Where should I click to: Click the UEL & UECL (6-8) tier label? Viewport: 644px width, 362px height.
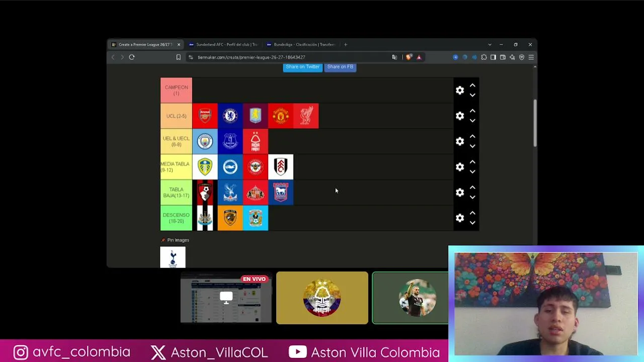pos(176,141)
